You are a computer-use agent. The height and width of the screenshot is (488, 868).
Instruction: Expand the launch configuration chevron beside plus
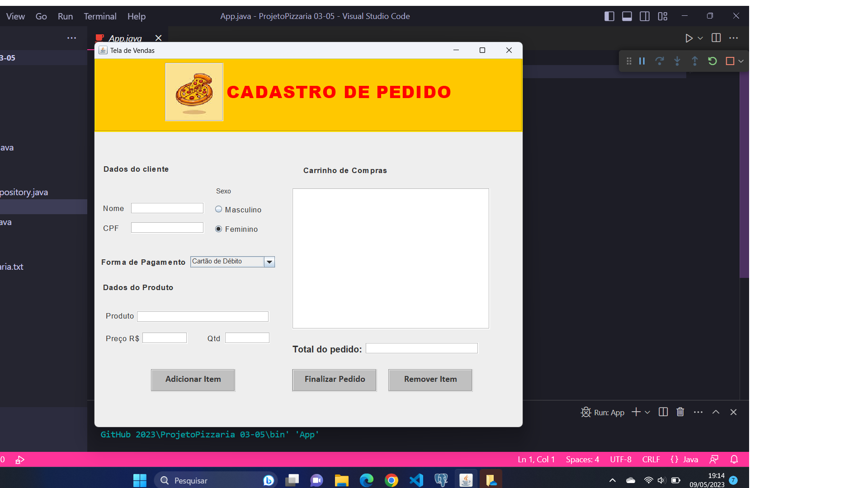tap(646, 412)
